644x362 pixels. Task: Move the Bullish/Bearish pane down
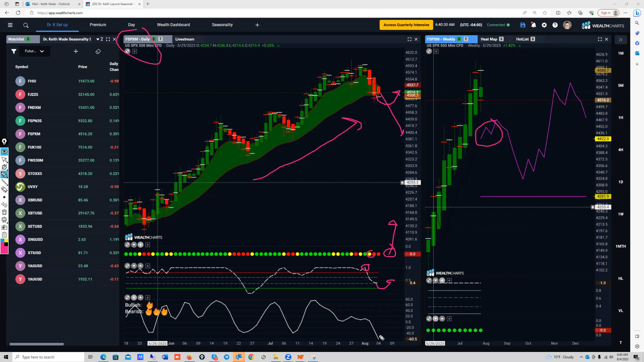[134, 298]
